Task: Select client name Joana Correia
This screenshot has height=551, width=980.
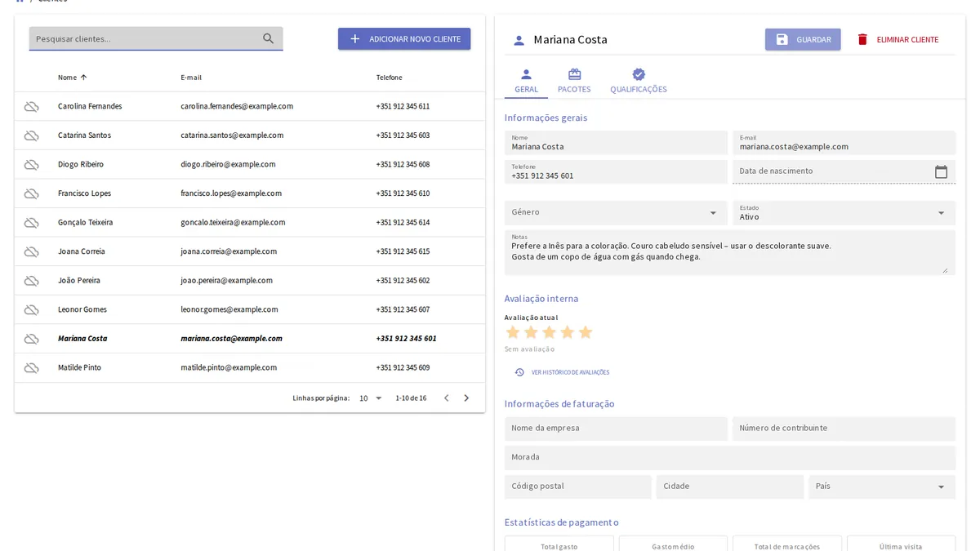Action: coord(82,251)
